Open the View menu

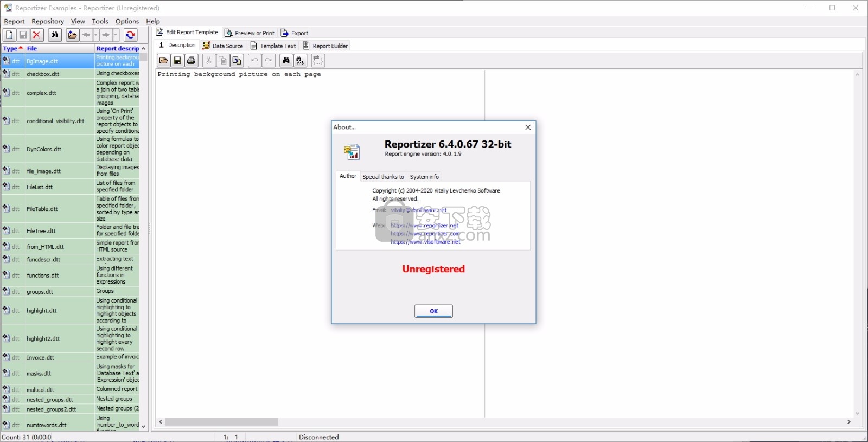(78, 21)
